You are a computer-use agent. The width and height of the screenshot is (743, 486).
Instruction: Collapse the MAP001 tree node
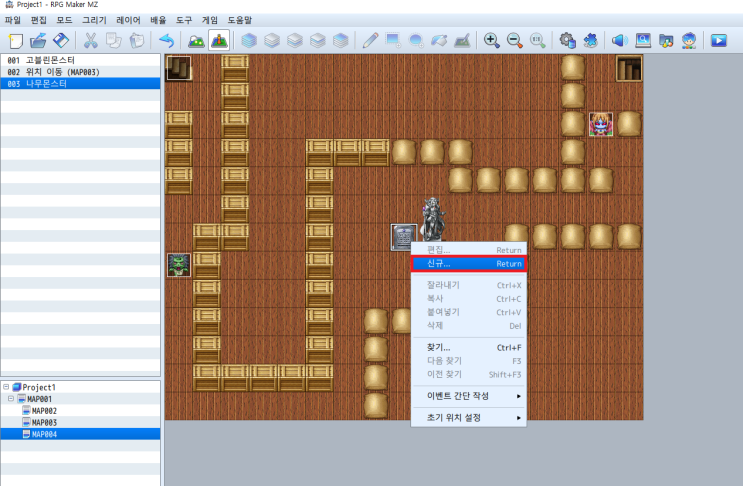11,399
